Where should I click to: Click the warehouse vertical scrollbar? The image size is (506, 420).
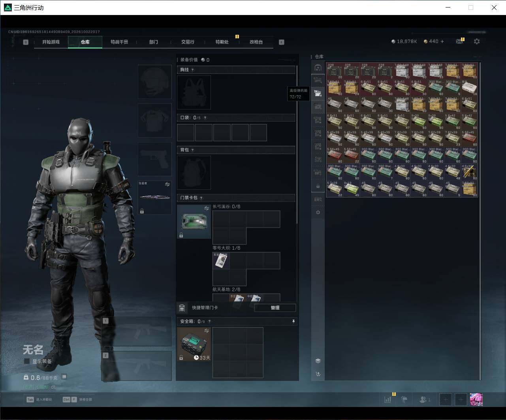click(x=480, y=221)
